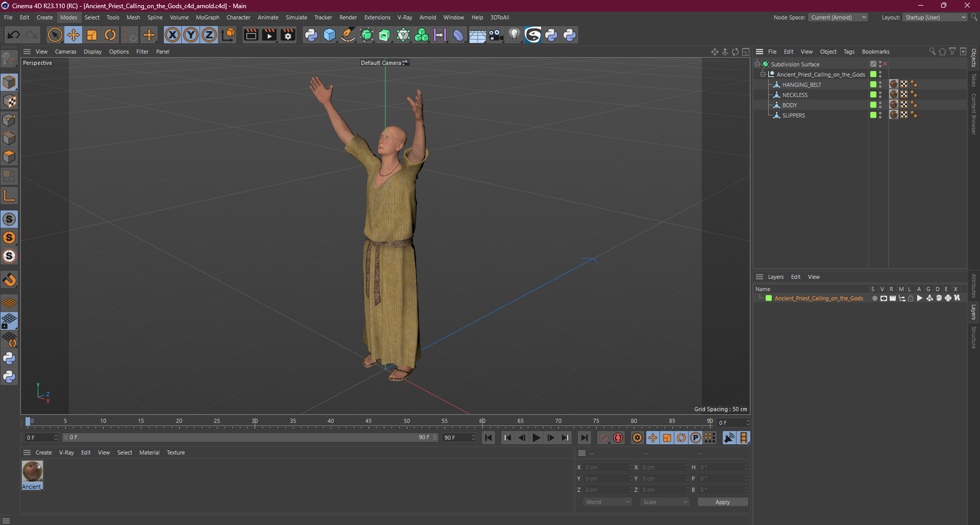980x525 pixels.
Task: Open the Simulate menu
Action: coord(296,17)
